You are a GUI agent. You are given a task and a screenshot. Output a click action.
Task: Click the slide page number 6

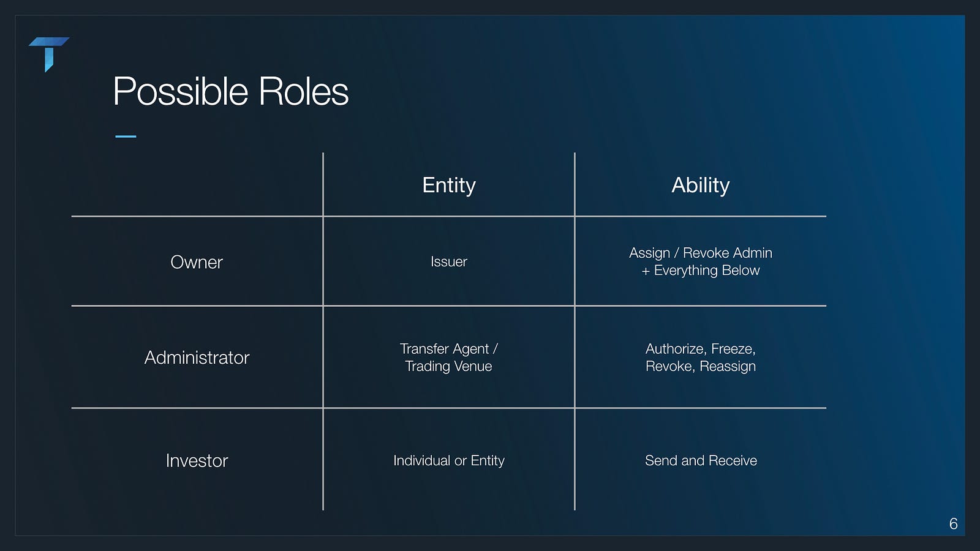pos(953,524)
